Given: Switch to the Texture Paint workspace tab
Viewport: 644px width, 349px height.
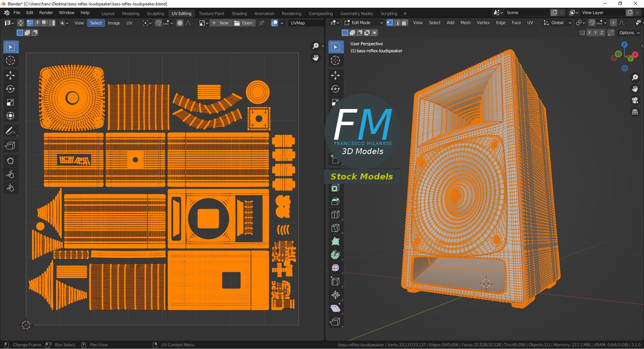Looking at the screenshot, I should pos(211,13).
